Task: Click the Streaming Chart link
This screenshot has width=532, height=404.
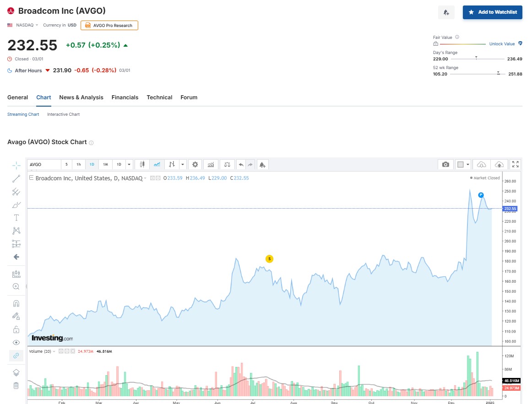Action: (x=23, y=114)
